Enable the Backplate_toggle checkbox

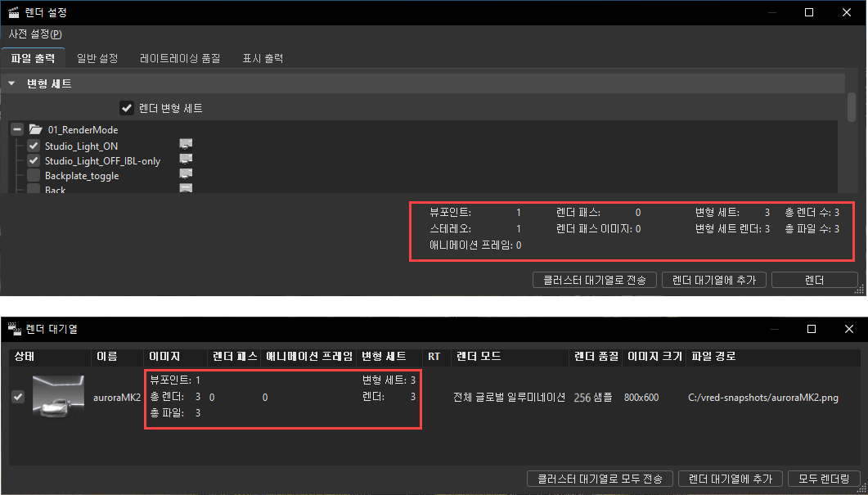point(33,175)
